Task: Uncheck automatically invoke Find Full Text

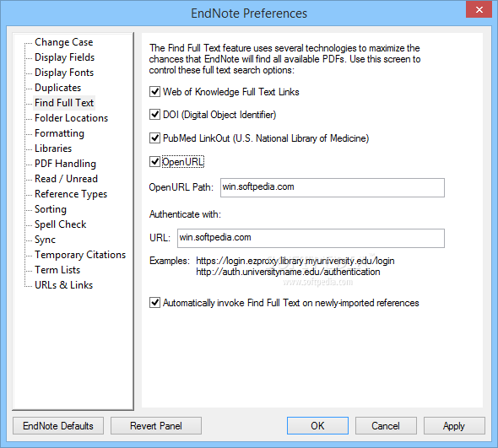Action: [x=154, y=303]
